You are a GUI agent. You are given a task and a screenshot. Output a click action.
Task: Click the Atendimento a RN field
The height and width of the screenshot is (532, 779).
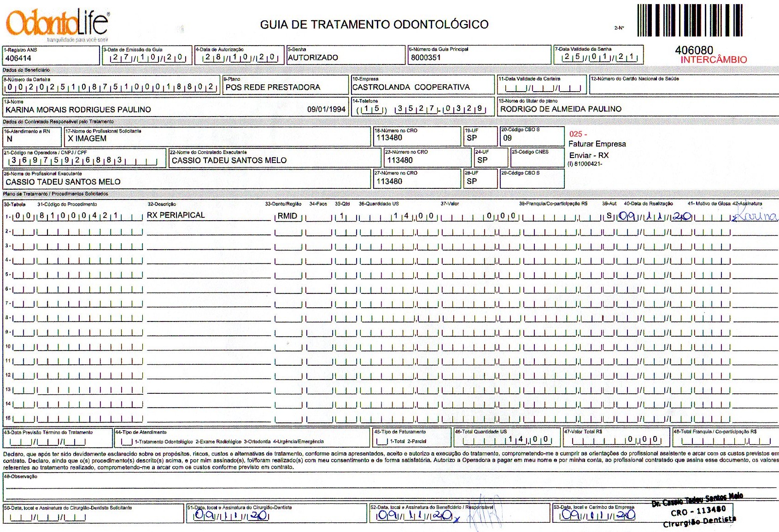32,137
